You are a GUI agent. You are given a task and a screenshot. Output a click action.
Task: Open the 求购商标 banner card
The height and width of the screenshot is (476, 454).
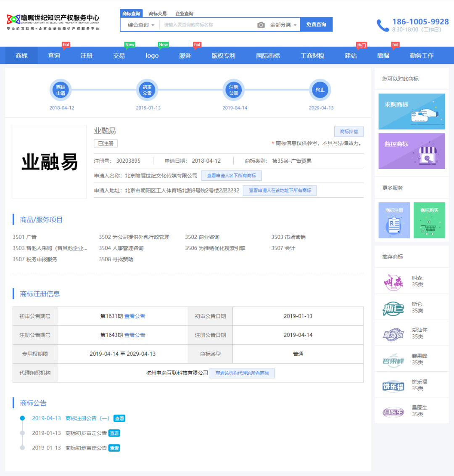[x=412, y=111]
